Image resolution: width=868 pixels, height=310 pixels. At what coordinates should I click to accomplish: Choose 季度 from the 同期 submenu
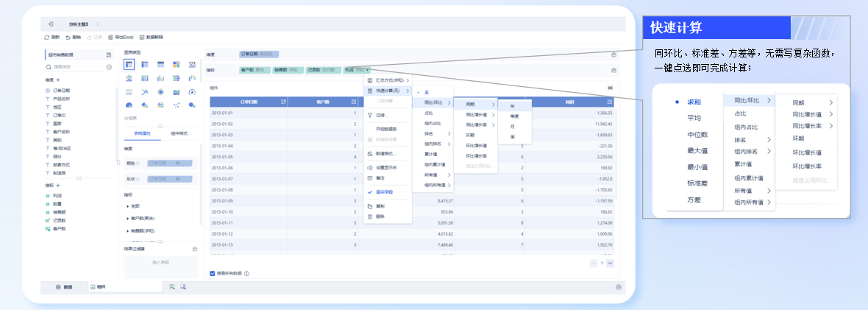[x=514, y=116]
